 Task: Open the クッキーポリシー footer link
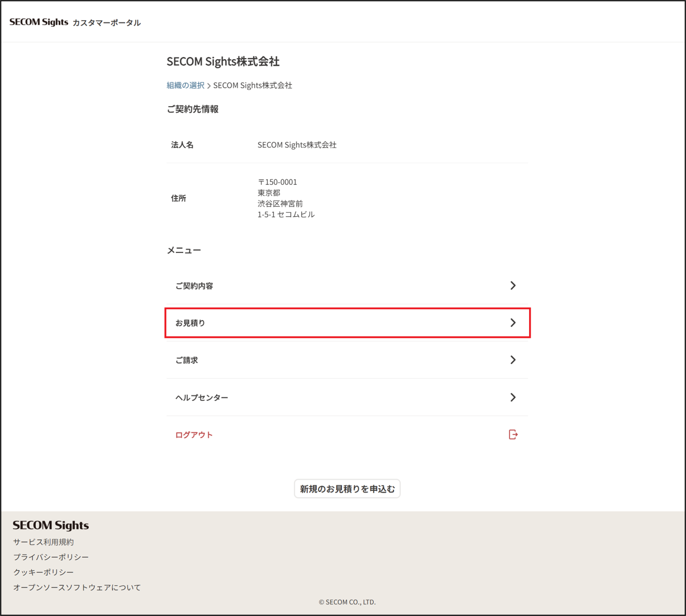click(44, 572)
